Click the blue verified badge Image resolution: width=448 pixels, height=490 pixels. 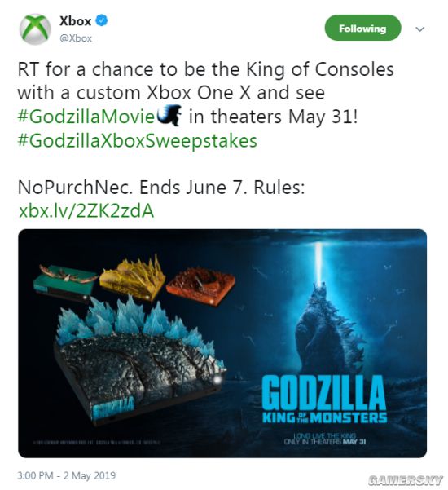click(x=102, y=20)
